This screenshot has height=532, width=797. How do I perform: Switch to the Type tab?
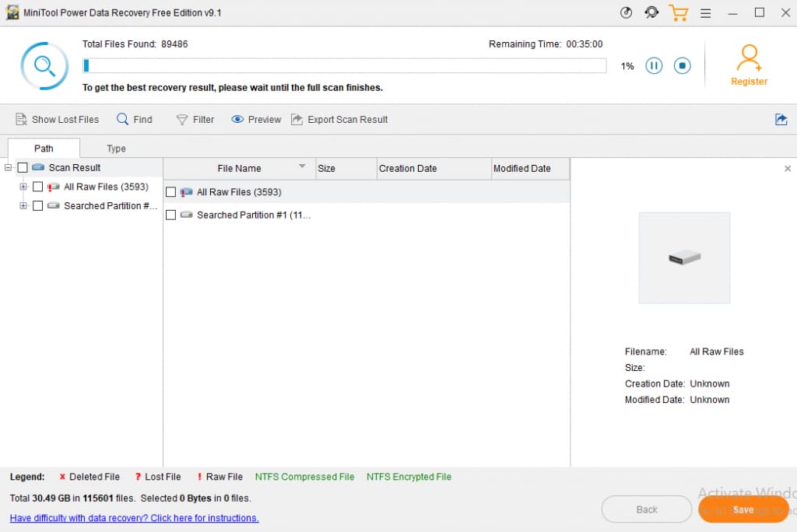(117, 149)
